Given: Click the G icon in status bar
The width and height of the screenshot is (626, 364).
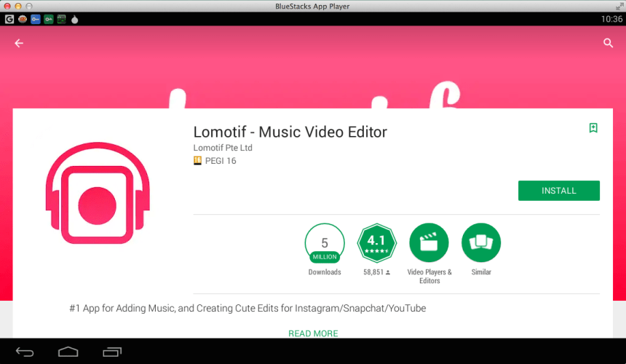Looking at the screenshot, I should point(9,19).
